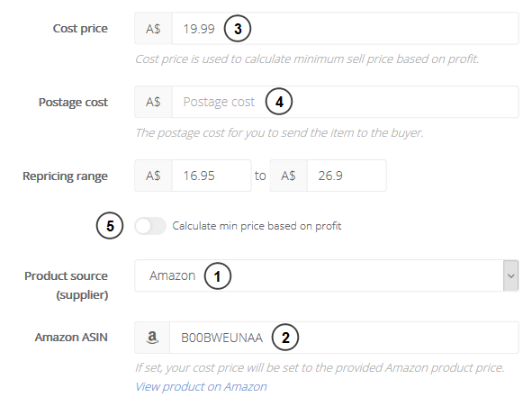The width and height of the screenshot is (532, 415).
Task: Click the A$ prefix of minimum repricing range
Action: coord(153,176)
